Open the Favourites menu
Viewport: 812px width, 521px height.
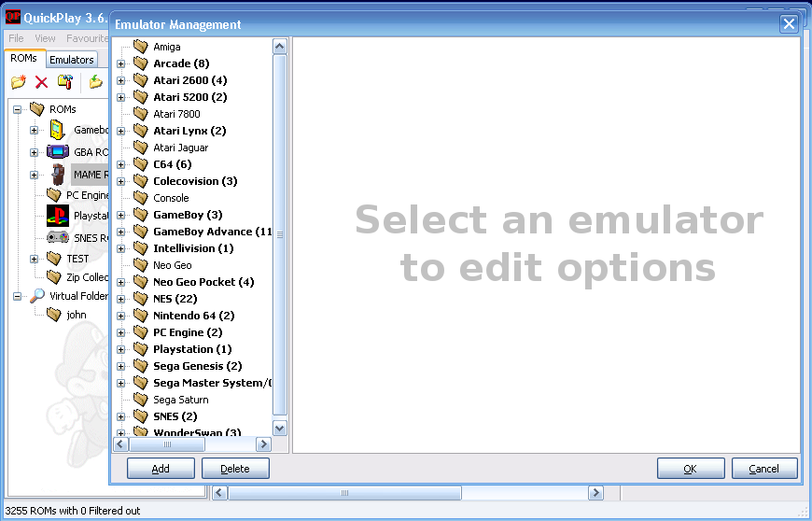[87, 38]
